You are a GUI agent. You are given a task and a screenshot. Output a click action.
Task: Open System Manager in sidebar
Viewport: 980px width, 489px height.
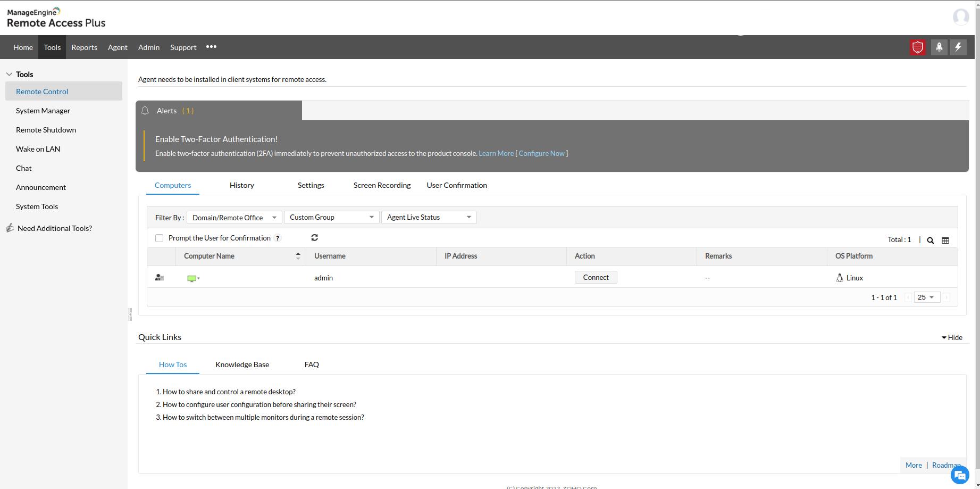coord(43,111)
